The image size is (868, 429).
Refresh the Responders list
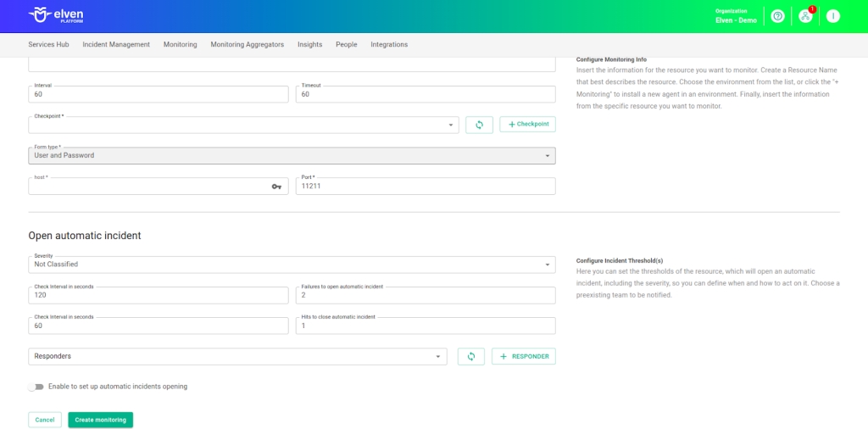[x=470, y=357]
